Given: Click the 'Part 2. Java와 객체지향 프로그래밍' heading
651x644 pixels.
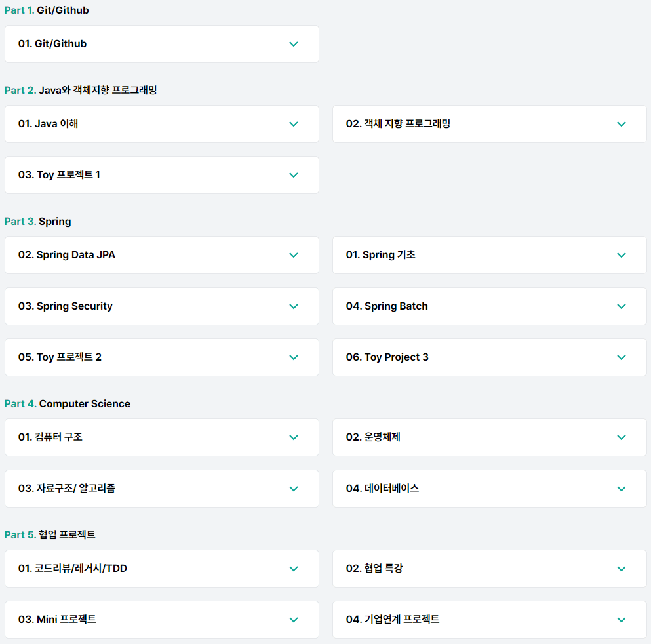Looking at the screenshot, I should (x=81, y=90).
